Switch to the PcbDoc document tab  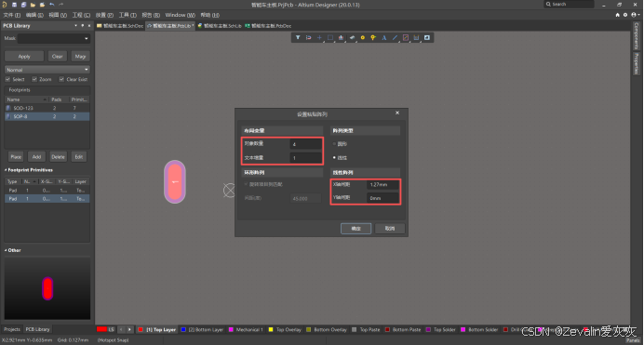click(x=268, y=26)
